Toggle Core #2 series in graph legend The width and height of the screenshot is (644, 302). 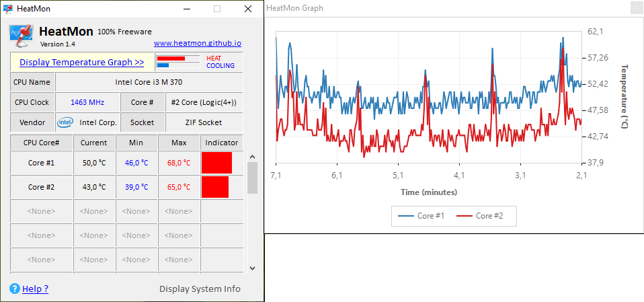click(x=479, y=216)
